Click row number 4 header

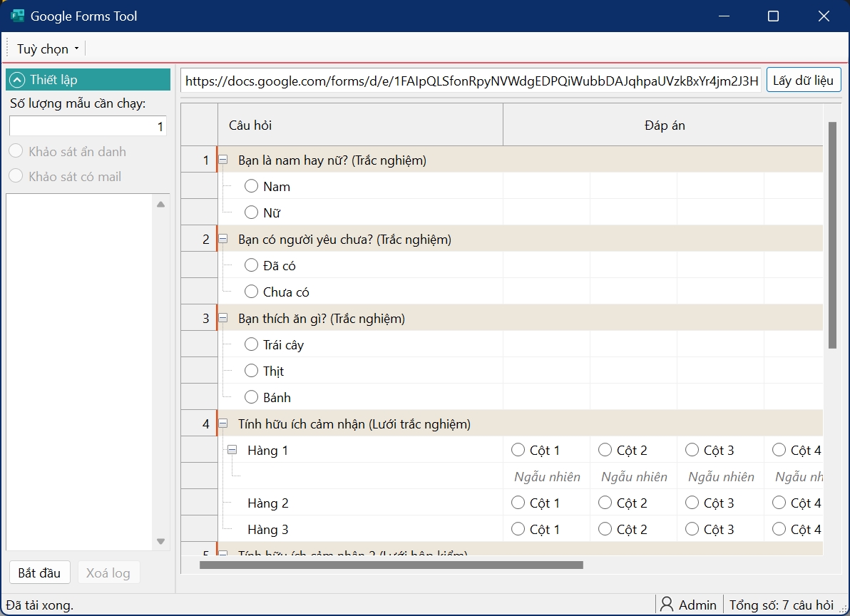click(199, 423)
